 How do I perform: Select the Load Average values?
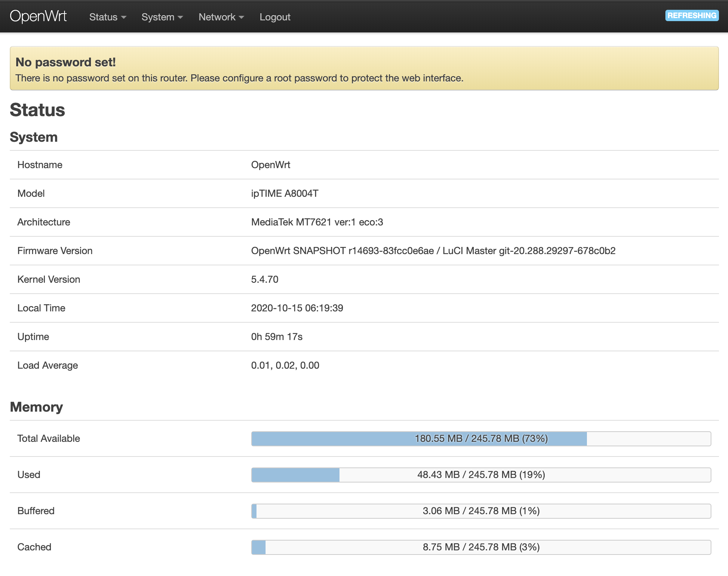click(x=285, y=365)
